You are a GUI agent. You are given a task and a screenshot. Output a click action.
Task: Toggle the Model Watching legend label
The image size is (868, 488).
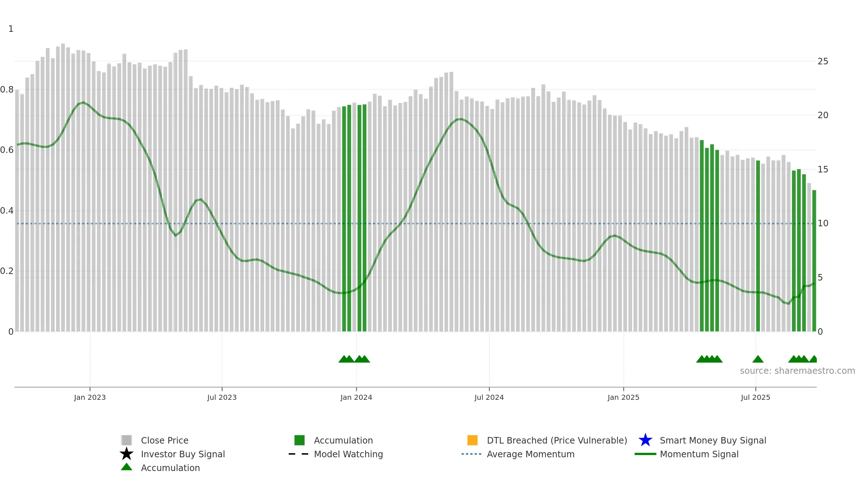point(348,454)
